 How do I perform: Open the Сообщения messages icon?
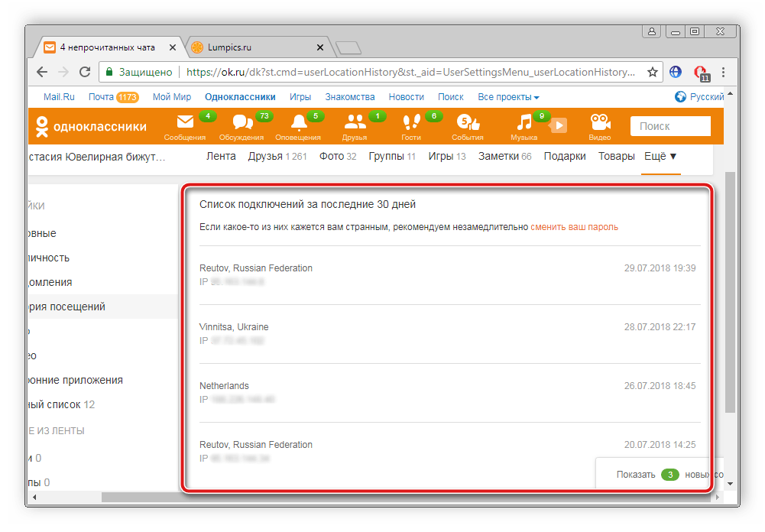(185, 124)
